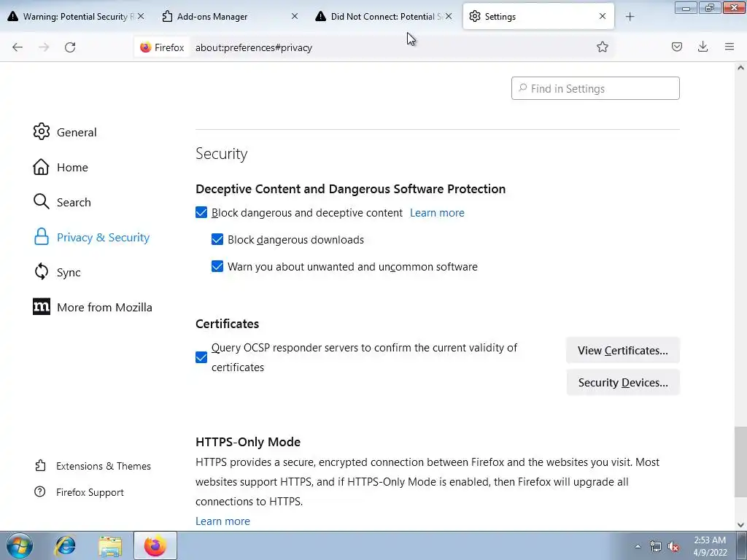
Task: Click the Home house icon in sidebar
Action: 41,167
